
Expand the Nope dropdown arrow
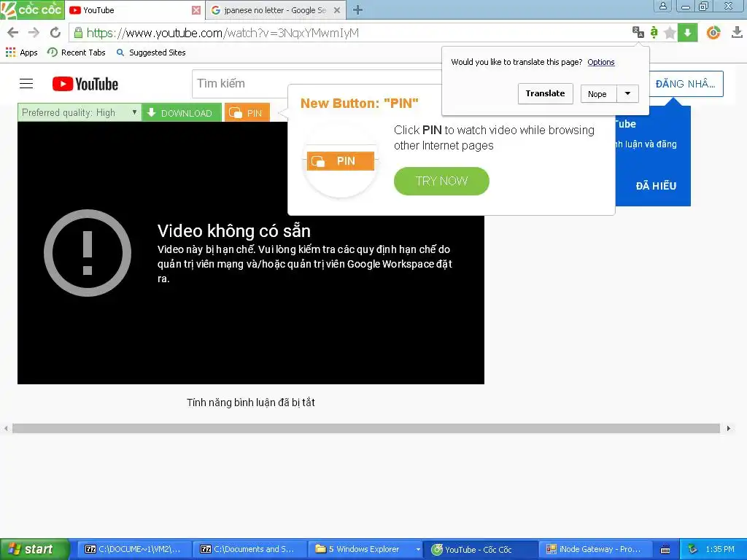click(628, 94)
